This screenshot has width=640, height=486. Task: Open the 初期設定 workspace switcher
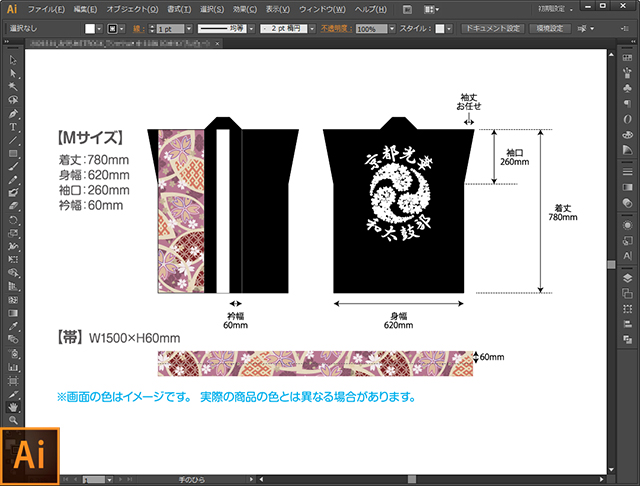[556, 9]
